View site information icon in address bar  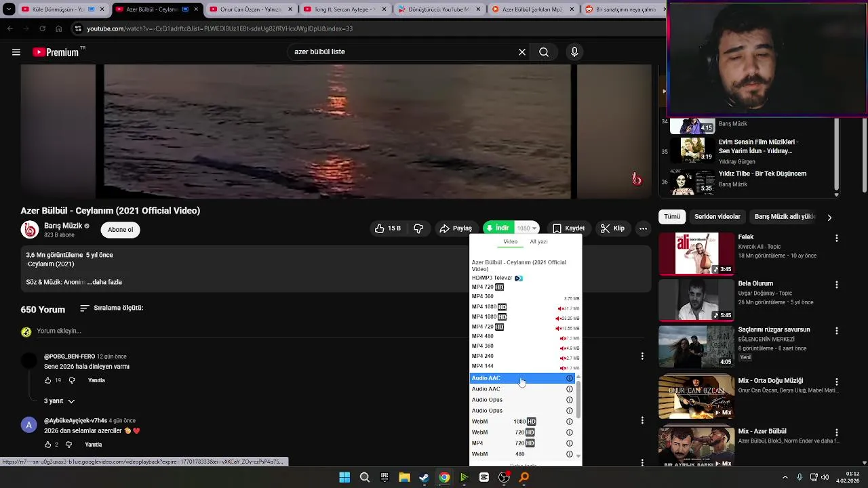pyautogui.click(x=78, y=28)
